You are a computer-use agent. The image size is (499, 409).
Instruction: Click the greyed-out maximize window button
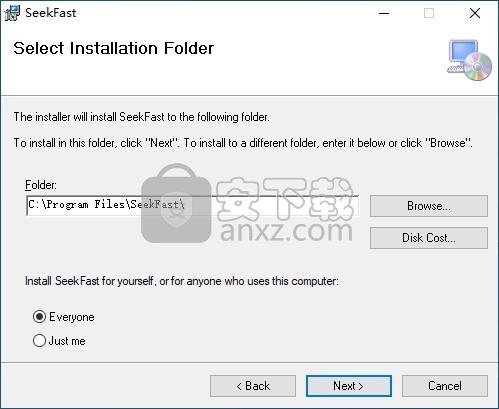click(x=429, y=13)
